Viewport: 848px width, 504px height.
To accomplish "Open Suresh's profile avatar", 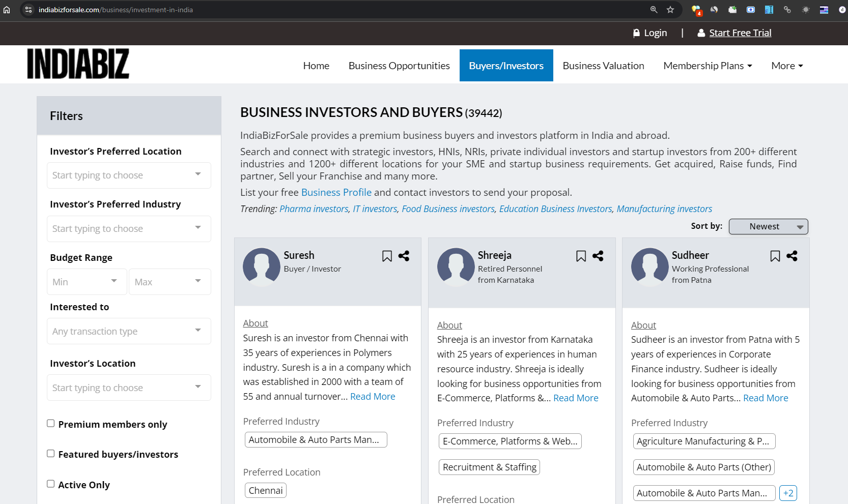I will pos(262,267).
